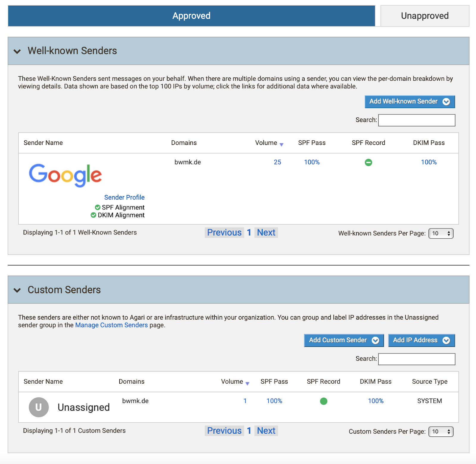476x464 pixels.
Task: Click the Unassigned SPF Record green dot
Action: coord(323,401)
